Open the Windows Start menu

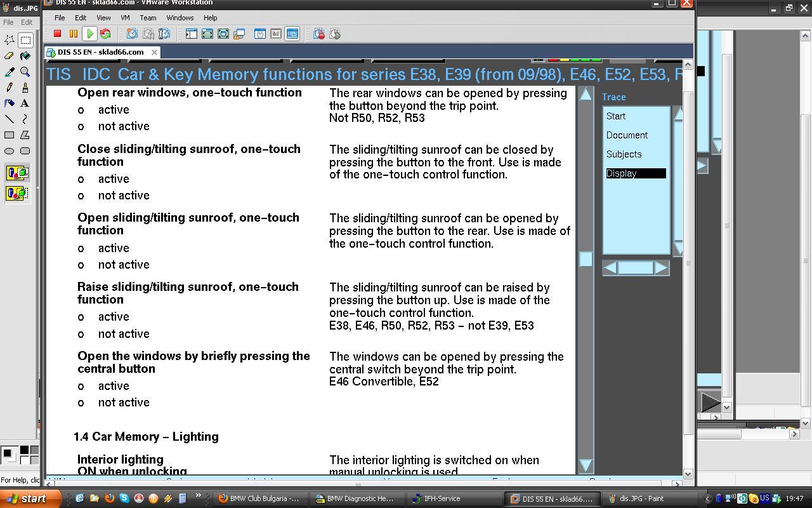pos(30,498)
